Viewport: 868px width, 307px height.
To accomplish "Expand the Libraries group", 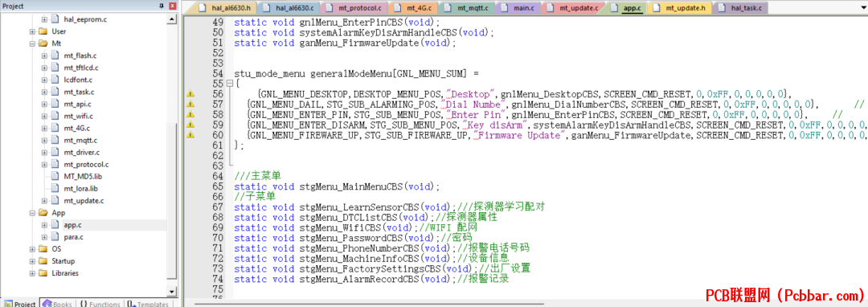I will [32, 273].
